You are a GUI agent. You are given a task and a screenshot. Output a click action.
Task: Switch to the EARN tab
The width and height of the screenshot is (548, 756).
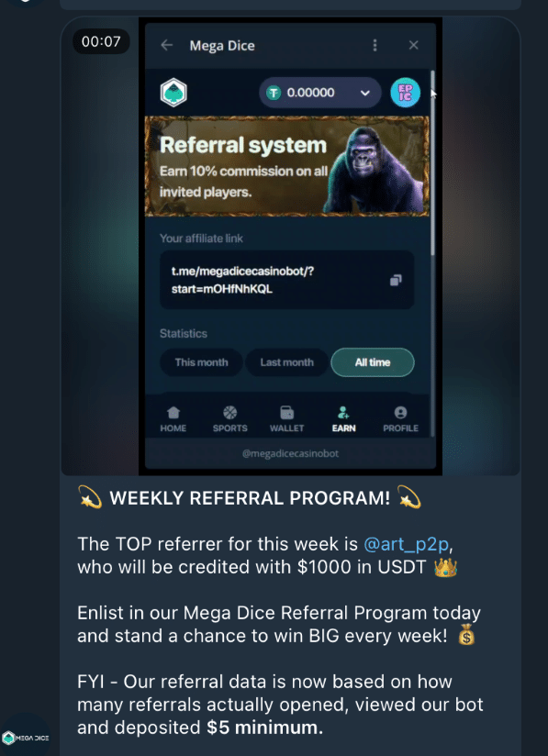343,419
